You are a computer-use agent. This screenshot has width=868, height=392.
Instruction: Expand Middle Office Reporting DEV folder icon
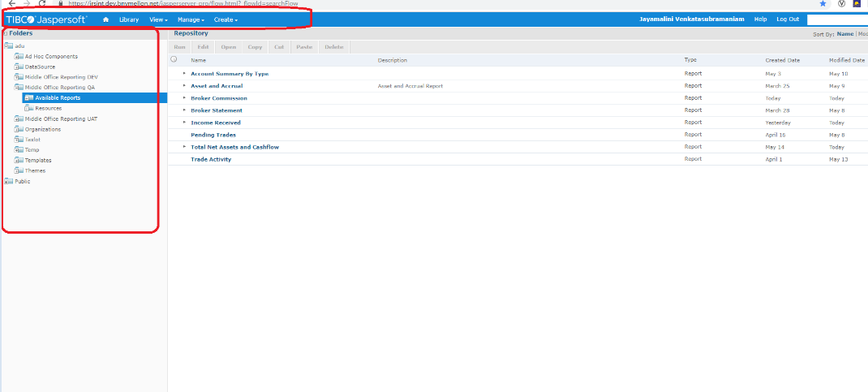tap(19, 77)
